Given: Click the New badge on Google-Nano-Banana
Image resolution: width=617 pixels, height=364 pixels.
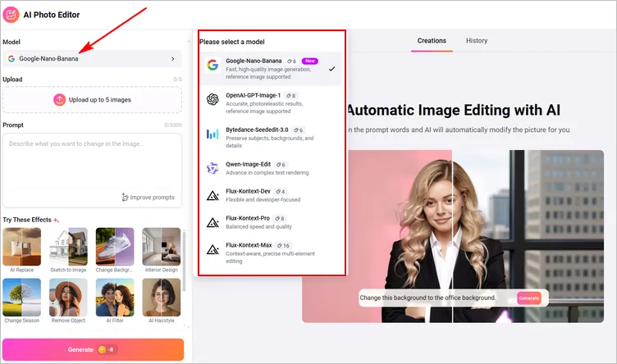Looking at the screenshot, I should pos(310,61).
